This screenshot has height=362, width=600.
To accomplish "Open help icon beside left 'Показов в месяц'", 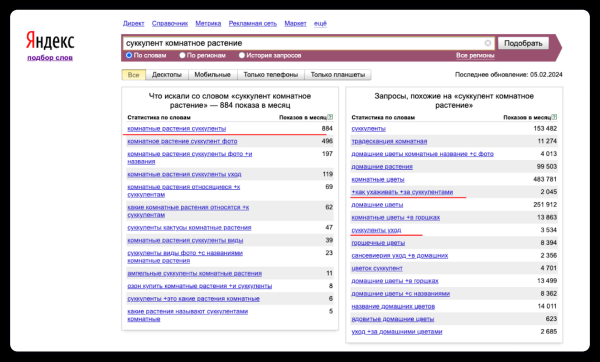I will (x=330, y=117).
